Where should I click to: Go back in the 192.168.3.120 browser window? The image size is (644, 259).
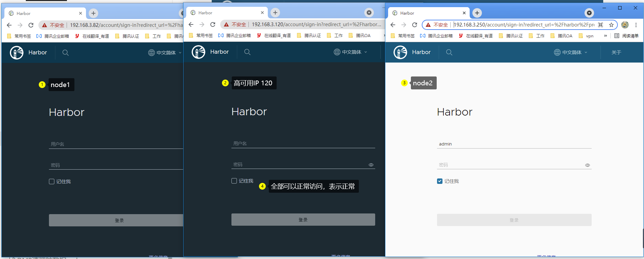click(x=191, y=24)
